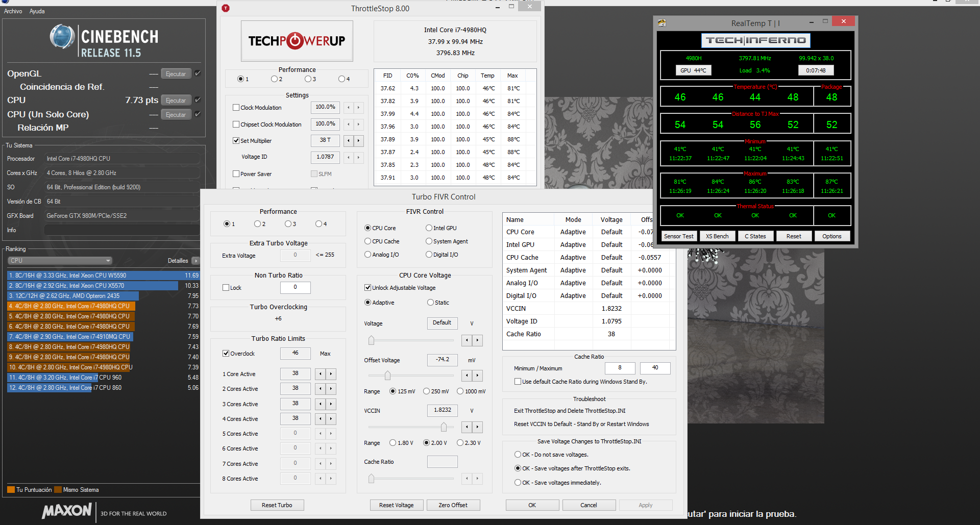Click the ThrottleStop title bar app icon
Viewport: 980px width, 525px height.
tap(226, 8)
